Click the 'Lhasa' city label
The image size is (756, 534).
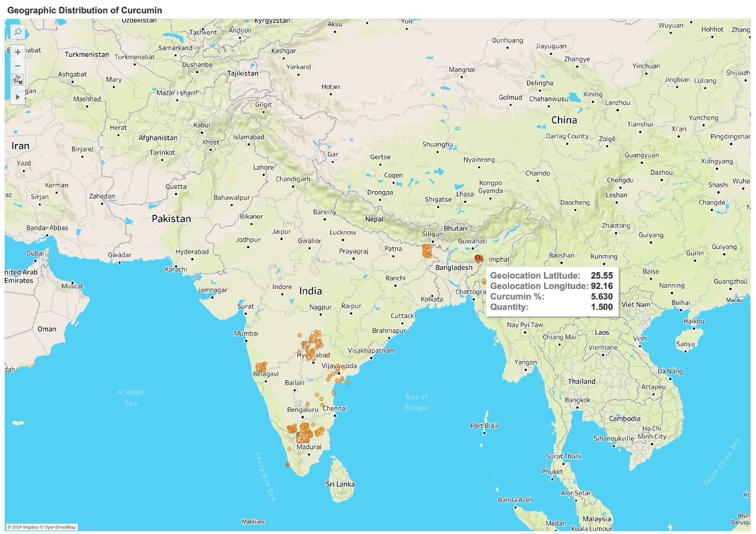tap(465, 194)
